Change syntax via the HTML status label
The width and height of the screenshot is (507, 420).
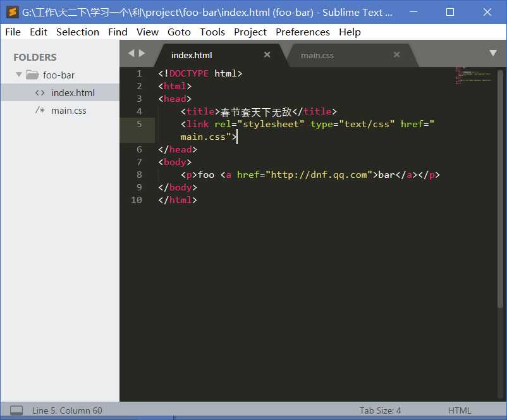[460, 411]
